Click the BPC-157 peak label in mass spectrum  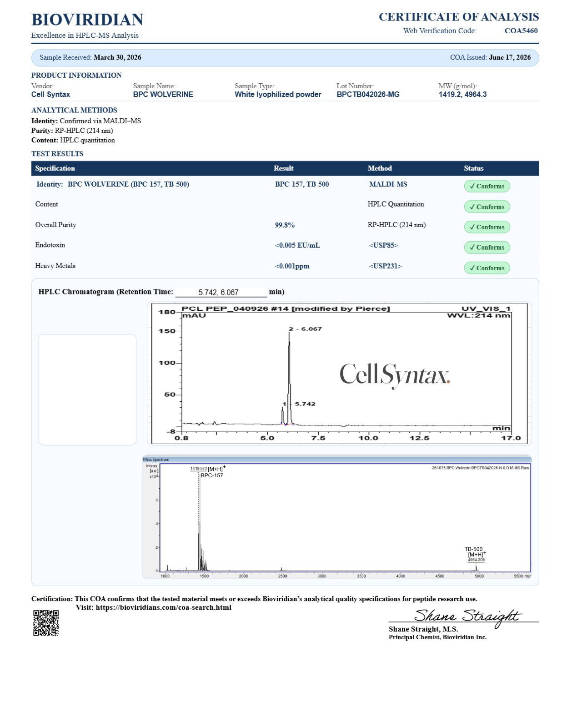coord(212,475)
